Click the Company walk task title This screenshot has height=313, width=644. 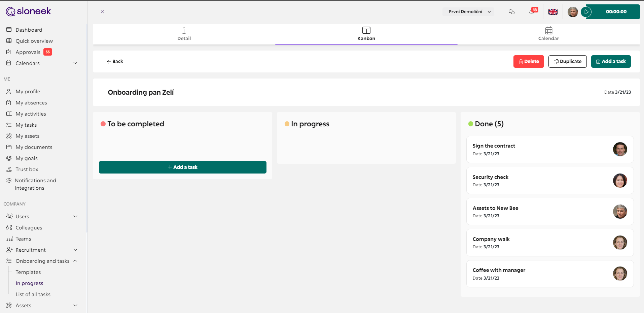491,239
